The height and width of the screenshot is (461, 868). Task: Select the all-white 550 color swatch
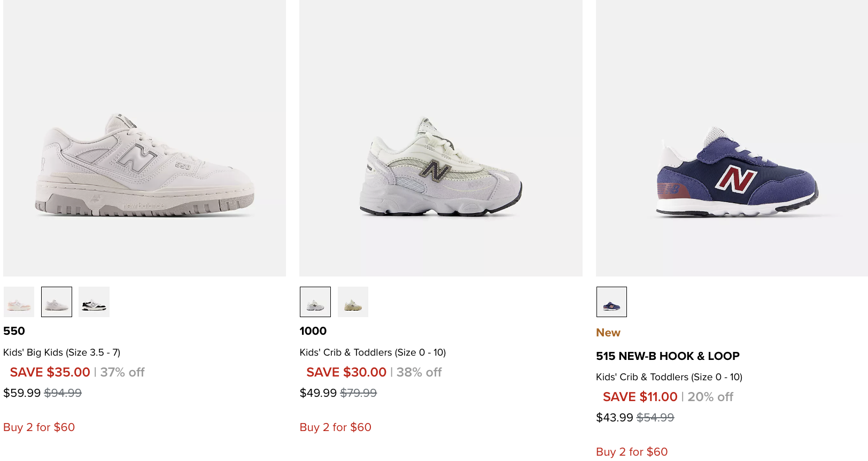coord(57,302)
